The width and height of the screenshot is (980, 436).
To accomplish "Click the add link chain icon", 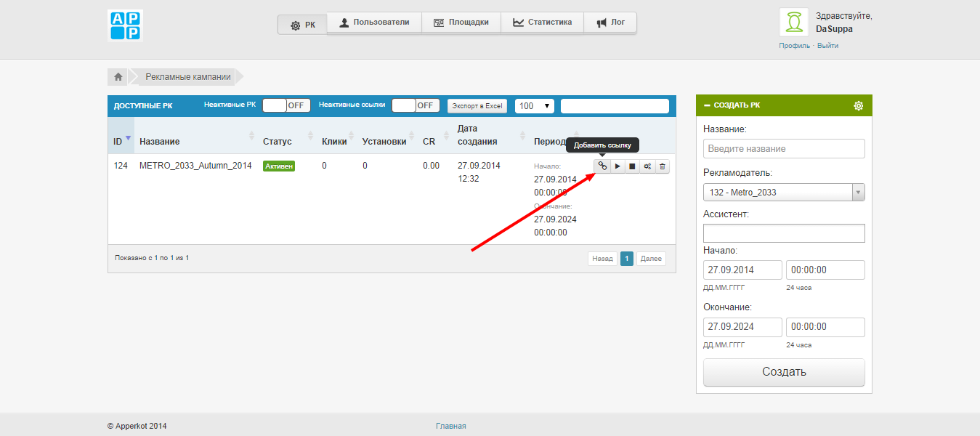I will point(602,166).
